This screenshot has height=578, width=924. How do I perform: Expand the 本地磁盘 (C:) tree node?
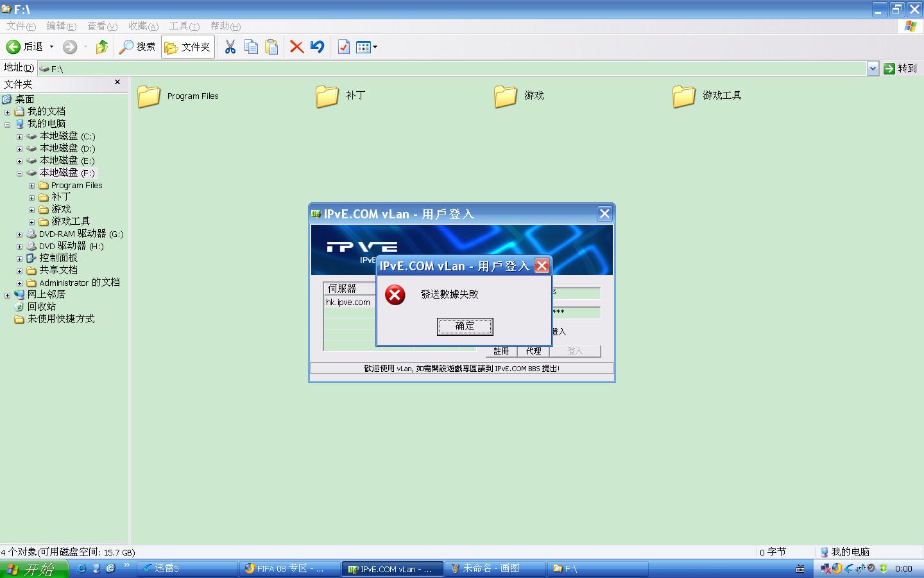[x=19, y=137]
